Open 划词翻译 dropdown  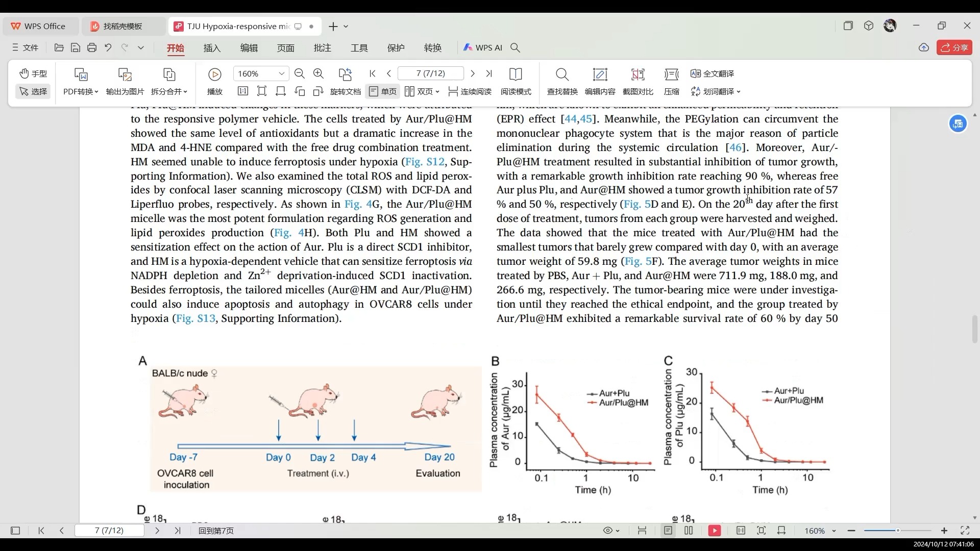click(716, 91)
